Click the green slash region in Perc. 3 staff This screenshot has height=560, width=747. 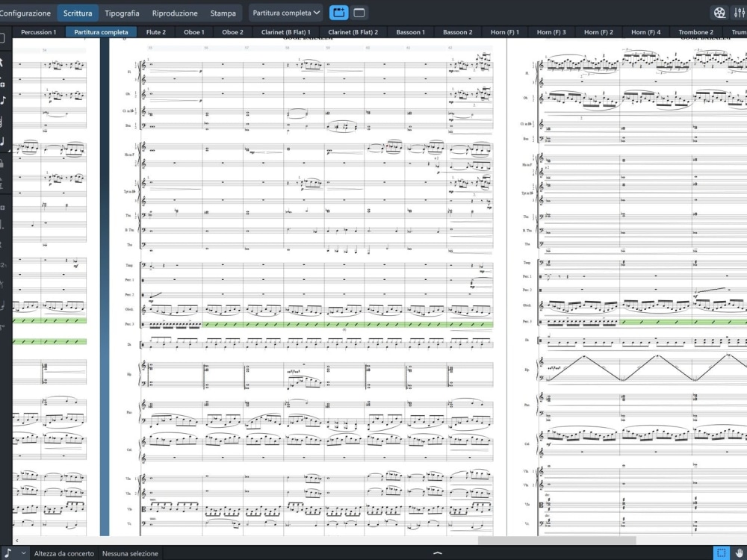[347, 324]
